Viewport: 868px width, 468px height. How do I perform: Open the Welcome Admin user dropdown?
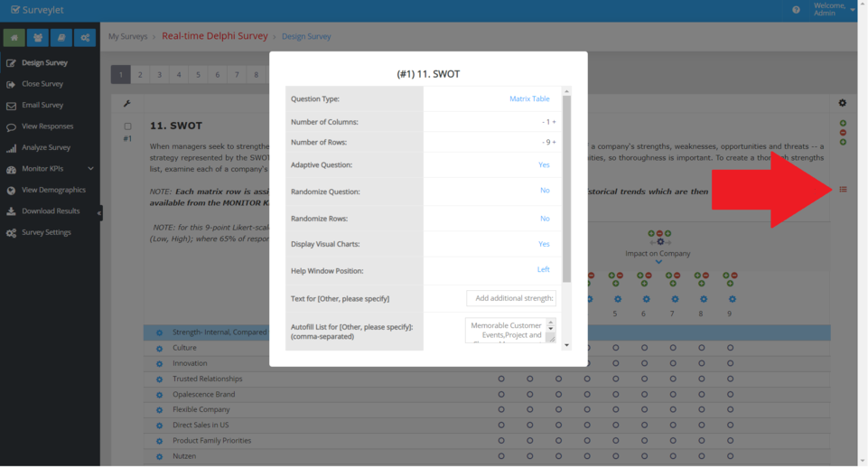833,10
